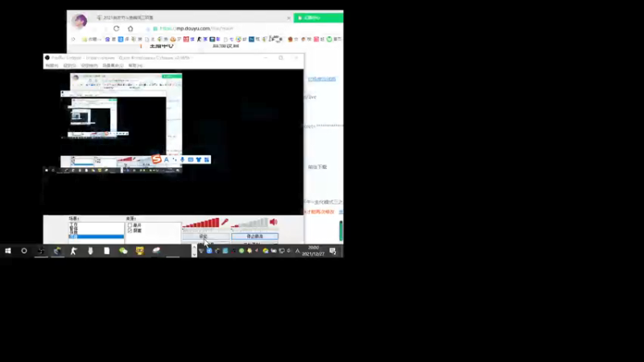The image size is (644, 362).
Task: Toggle the bookmarks bar side arrow
Action: pyautogui.click(x=73, y=39)
